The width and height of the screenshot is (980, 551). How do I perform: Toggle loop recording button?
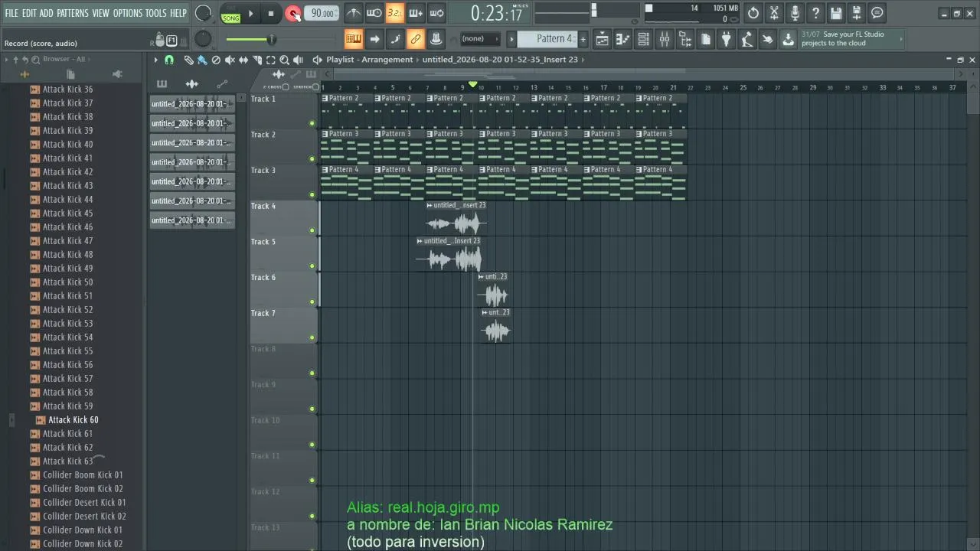436,13
